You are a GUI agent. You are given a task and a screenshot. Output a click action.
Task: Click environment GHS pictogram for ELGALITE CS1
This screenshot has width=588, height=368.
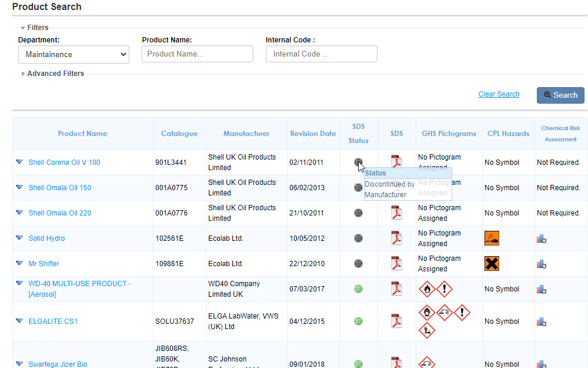point(427,330)
